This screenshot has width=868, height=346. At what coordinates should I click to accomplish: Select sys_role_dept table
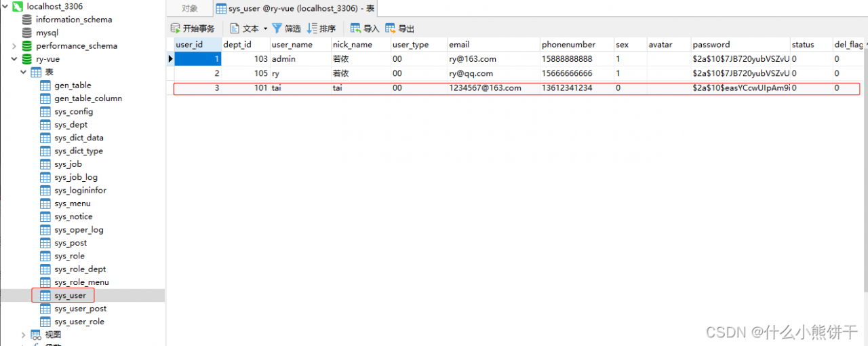(80, 269)
